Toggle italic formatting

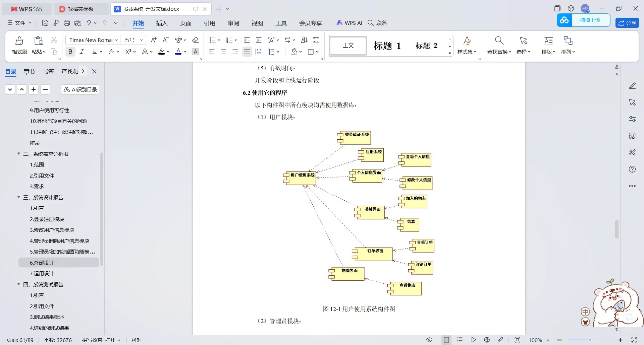pyautogui.click(x=82, y=52)
